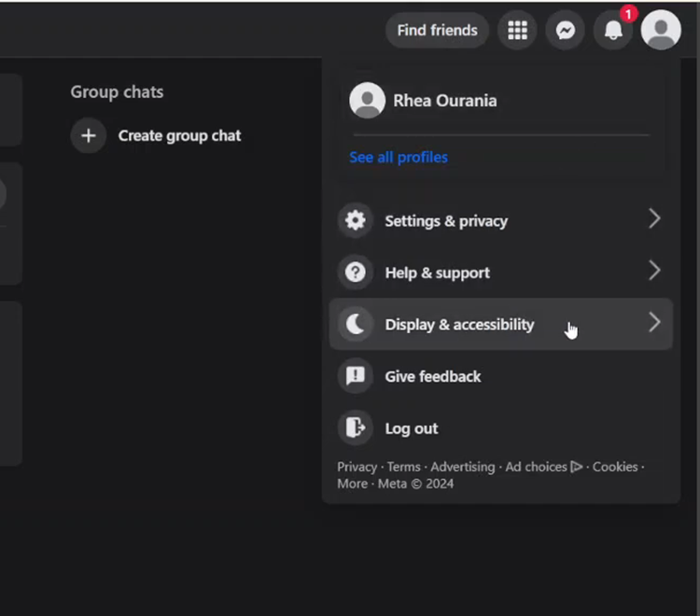The height and width of the screenshot is (616, 700).
Task: Select the Give feedback menu entry
Action: pos(501,376)
